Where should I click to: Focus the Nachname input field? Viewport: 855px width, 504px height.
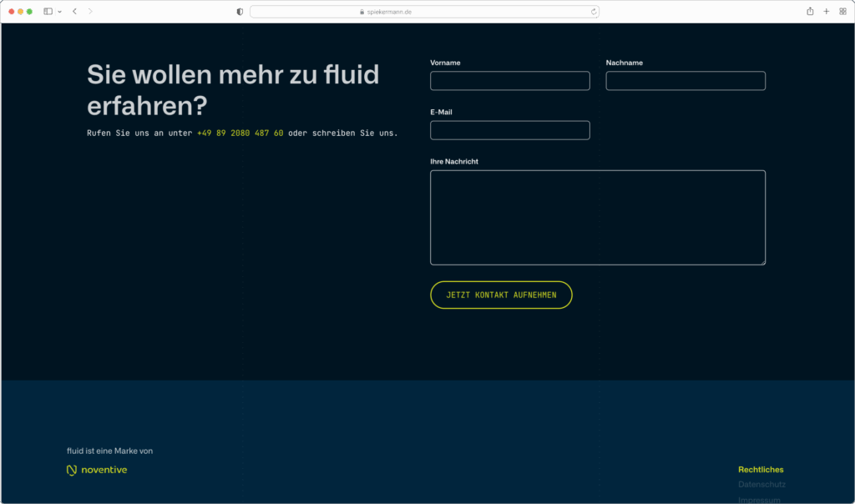pyautogui.click(x=685, y=80)
